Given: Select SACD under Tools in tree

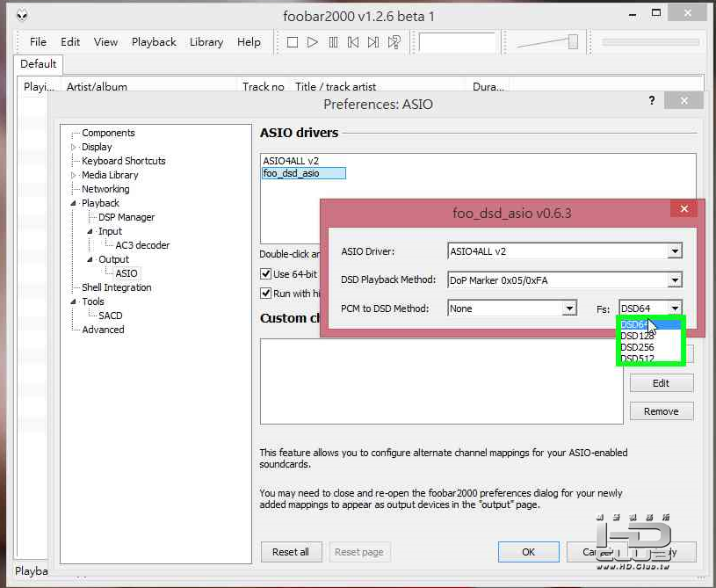Looking at the screenshot, I should (111, 316).
